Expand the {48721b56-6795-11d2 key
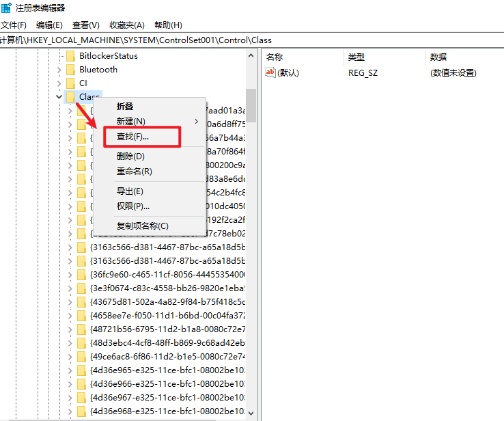504x421 pixels. point(70,329)
